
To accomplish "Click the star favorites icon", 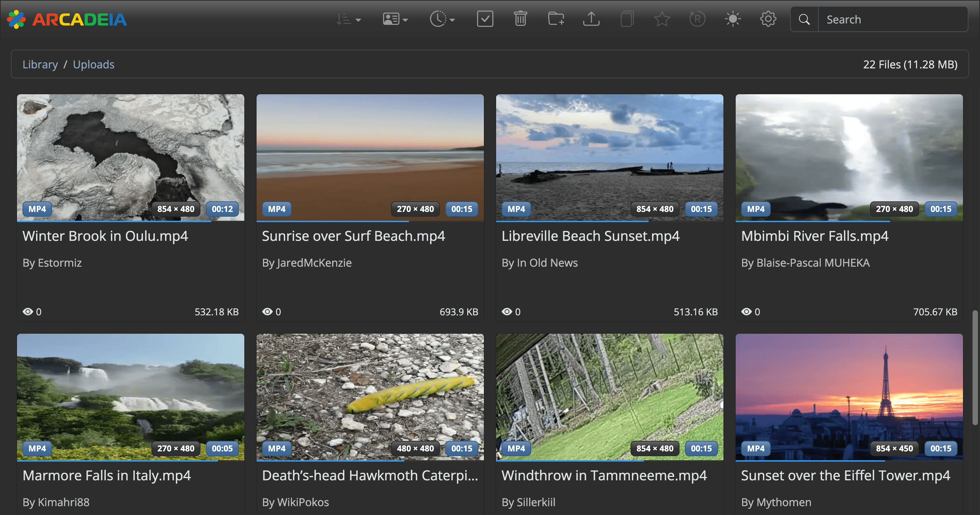I will (662, 19).
